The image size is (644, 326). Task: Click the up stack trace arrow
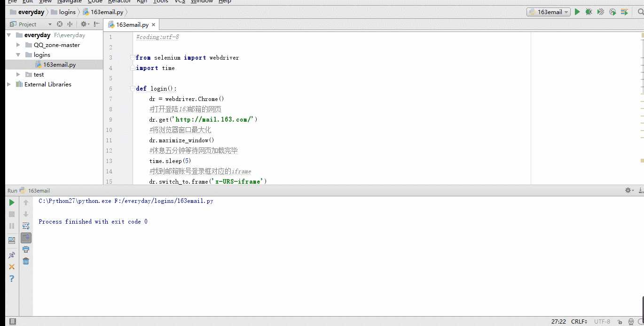[26, 202]
